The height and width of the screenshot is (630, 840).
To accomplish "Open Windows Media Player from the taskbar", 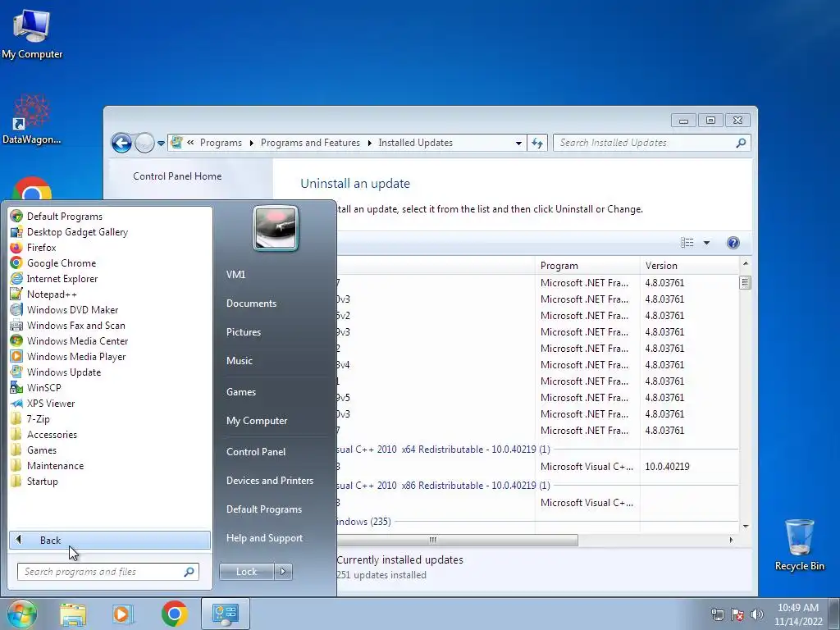I will [x=123, y=614].
